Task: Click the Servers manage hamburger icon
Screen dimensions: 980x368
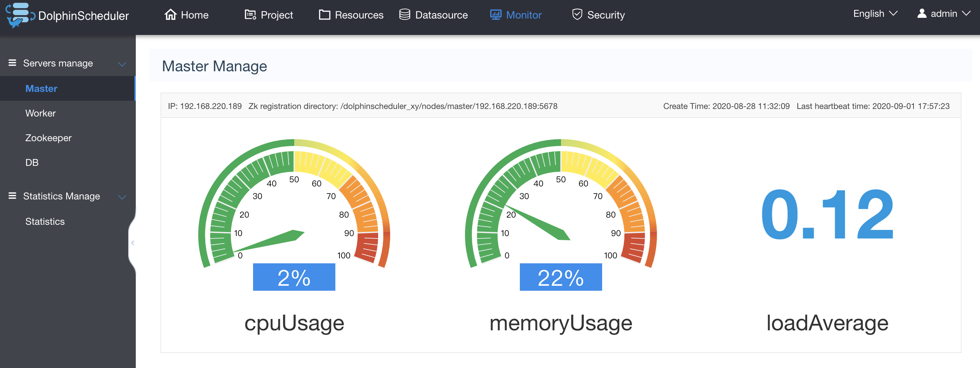Action: (12, 63)
